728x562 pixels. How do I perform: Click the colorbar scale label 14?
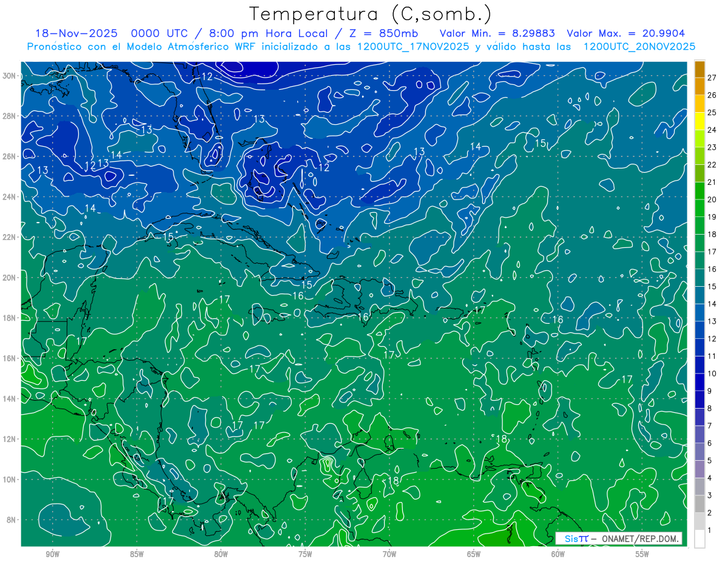712,304
